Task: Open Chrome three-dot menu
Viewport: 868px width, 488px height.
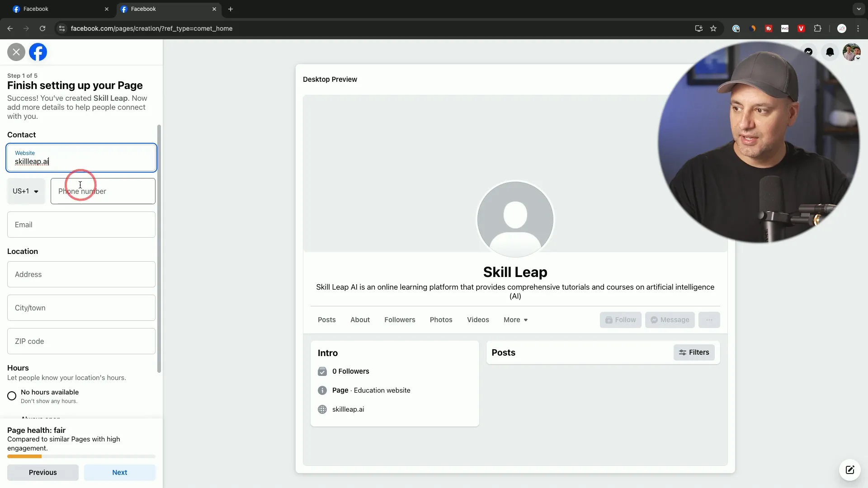Action: [858, 28]
